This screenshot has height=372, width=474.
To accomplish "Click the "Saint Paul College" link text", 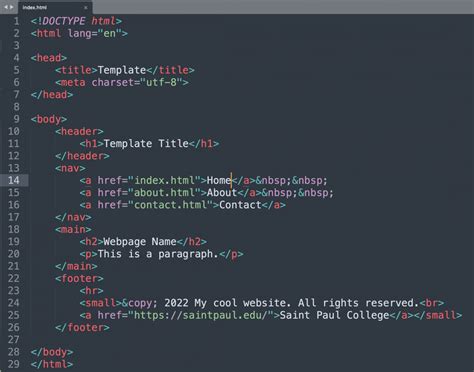I will coord(334,316).
